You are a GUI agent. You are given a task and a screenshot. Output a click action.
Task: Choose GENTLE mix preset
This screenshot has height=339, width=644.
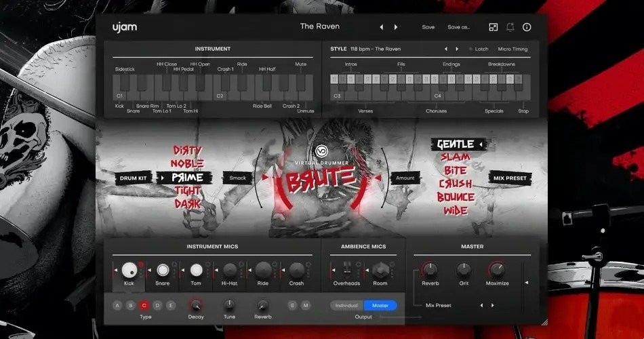coord(456,144)
